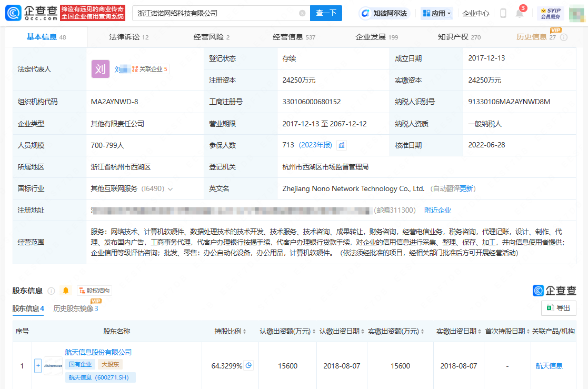The width and height of the screenshot is (588, 389).
Task: Click the Qcc.com logo
Action: pos(32,13)
